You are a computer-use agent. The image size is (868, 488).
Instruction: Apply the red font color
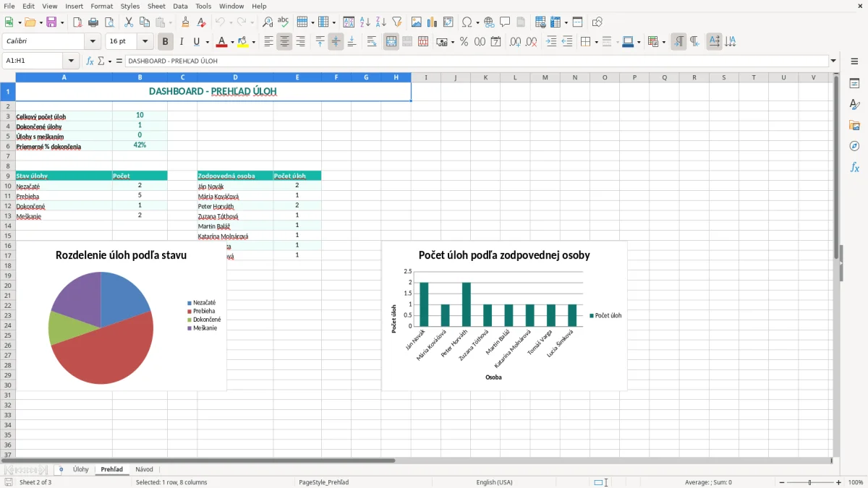(x=221, y=42)
